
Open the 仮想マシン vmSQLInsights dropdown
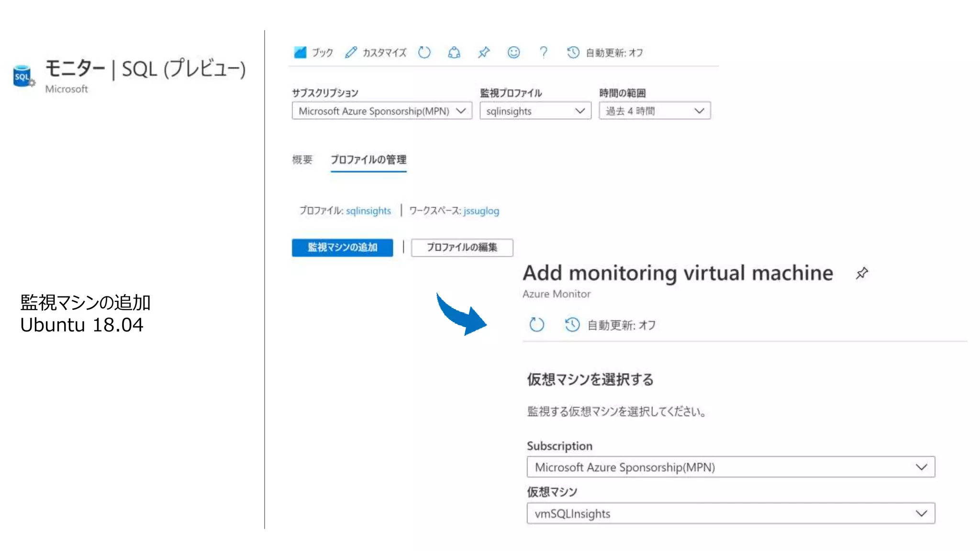click(x=731, y=513)
